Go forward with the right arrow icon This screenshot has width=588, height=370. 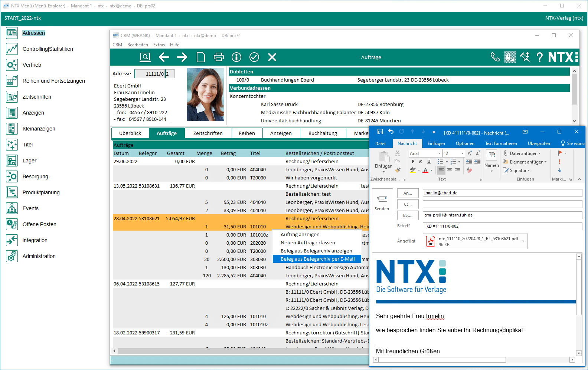[182, 57]
